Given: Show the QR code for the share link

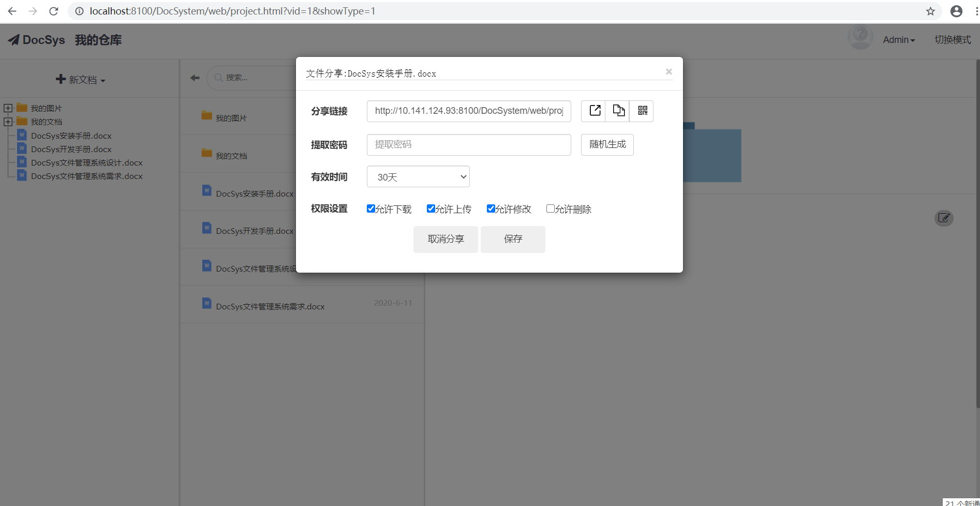Looking at the screenshot, I should click(642, 111).
